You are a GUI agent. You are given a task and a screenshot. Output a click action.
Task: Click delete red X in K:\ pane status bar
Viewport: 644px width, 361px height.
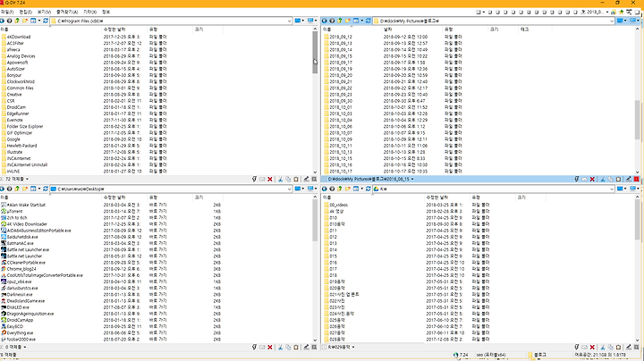coord(592,347)
